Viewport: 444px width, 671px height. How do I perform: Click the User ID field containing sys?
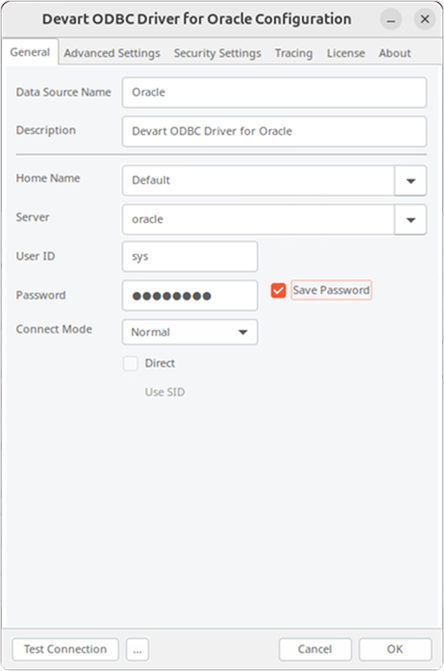tap(190, 256)
